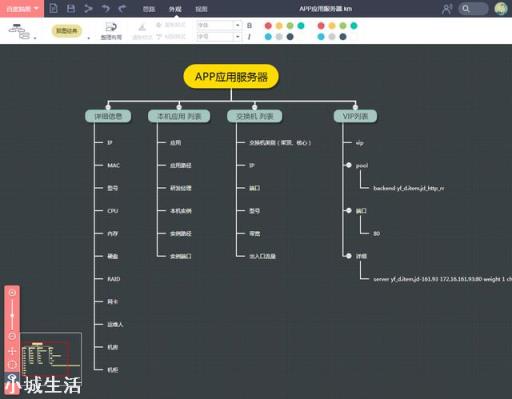512x399 pixels.
Task: Click the paste style button
Action: pyautogui.click(x=171, y=36)
